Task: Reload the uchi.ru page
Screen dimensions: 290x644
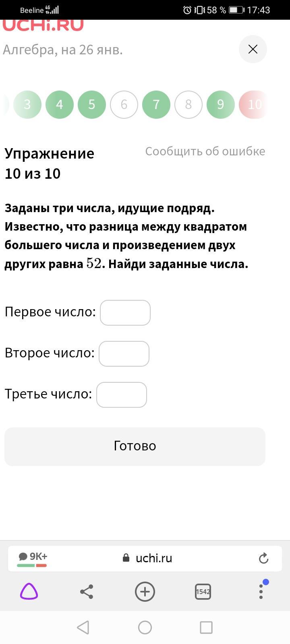Action: (263, 558)
